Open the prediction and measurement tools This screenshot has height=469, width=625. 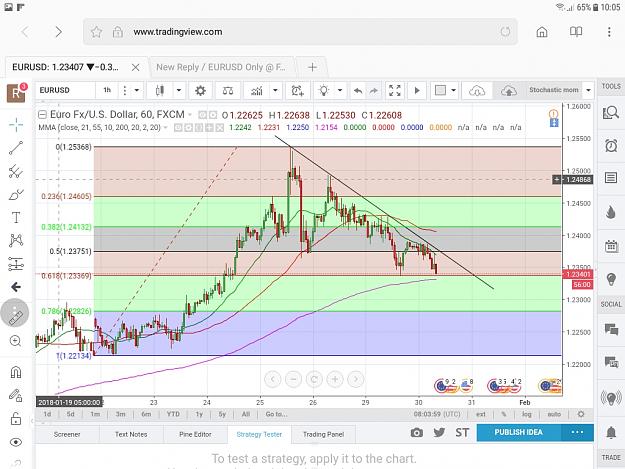[16, 264]
